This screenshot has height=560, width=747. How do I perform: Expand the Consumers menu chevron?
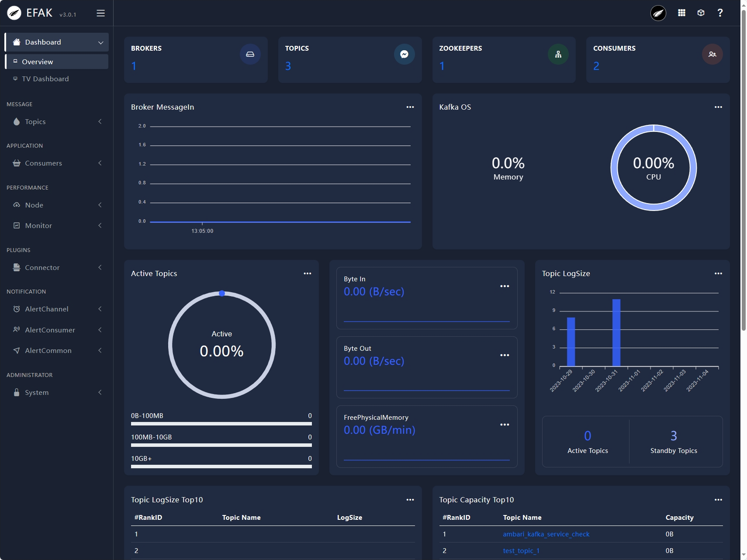click(x=100, y=163)
